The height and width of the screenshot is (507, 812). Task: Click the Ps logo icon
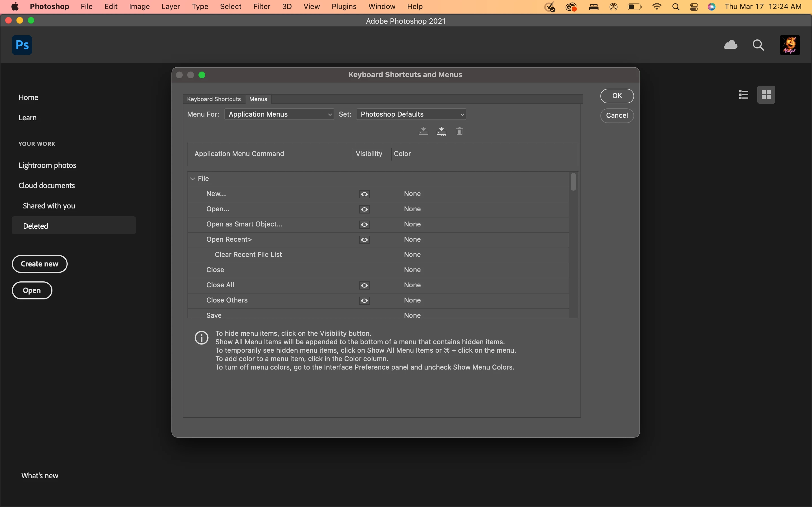point(22,45)
